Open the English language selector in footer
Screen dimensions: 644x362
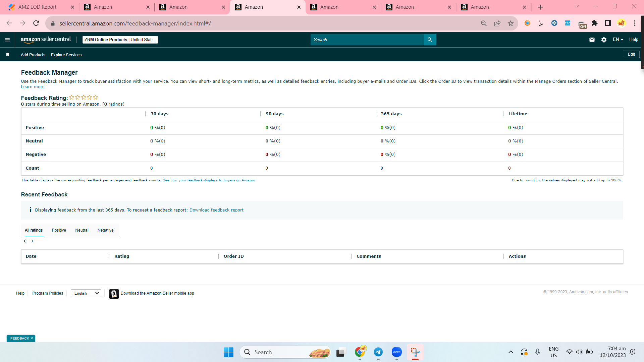pos(86,293)
